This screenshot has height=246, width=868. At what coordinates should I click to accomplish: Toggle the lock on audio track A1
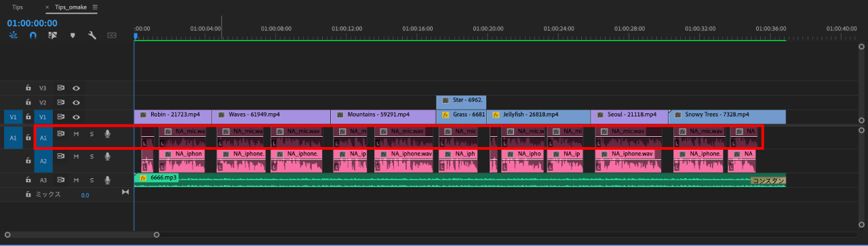point(28,138)
